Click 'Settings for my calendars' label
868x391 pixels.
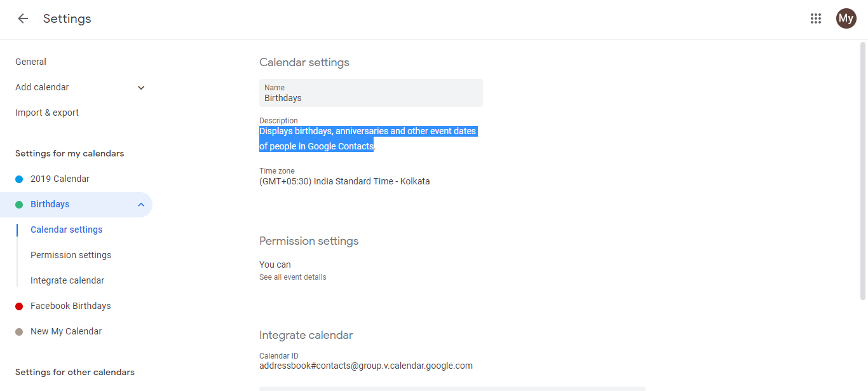70,153
